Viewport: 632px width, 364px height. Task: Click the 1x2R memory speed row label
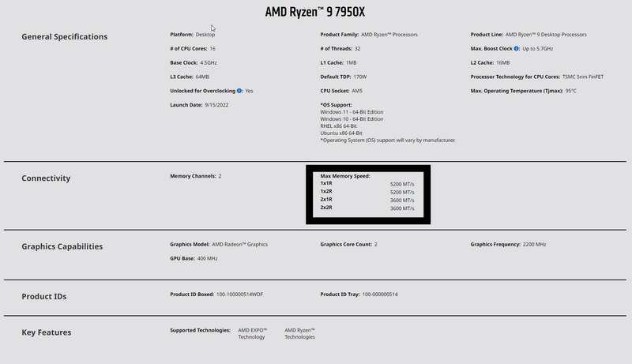tap(326, 191)
